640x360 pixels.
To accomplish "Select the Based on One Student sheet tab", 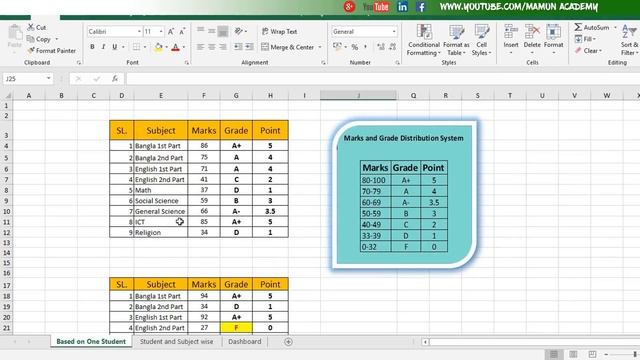I will (91, 342).
